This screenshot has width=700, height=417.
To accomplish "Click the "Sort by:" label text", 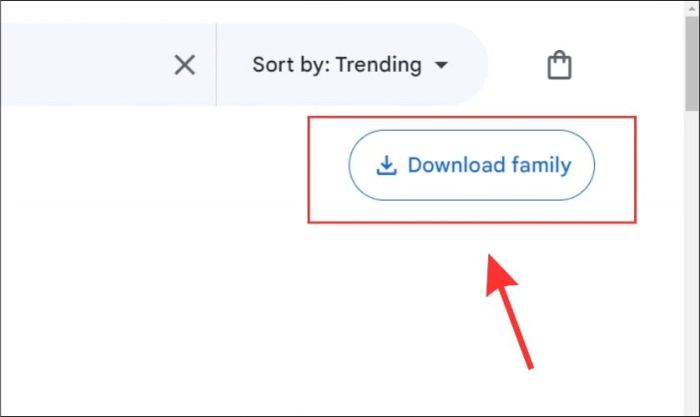I will point(292,65).
